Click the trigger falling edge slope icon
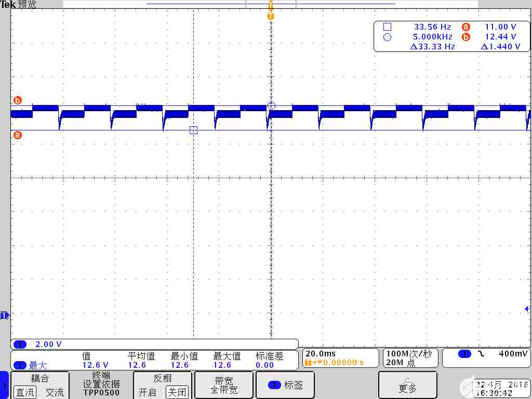This screenshot has width=532, height=399. click(481, 354)
